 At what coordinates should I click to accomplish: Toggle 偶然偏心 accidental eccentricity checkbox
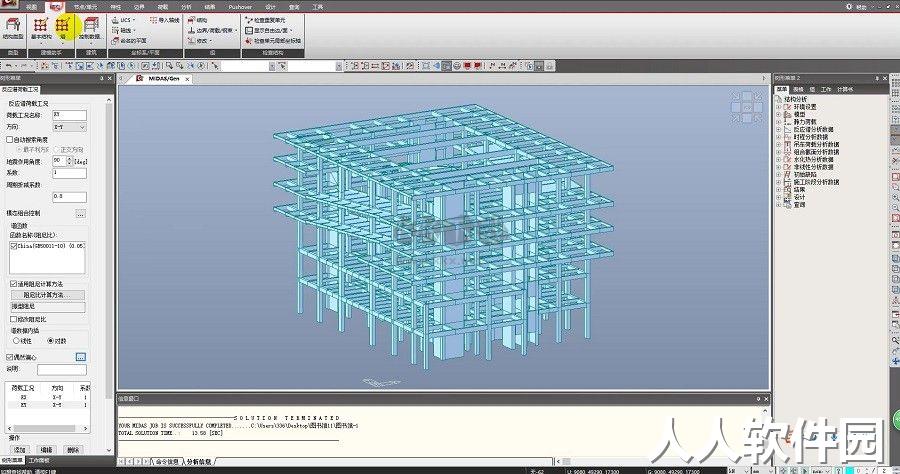click(x=10, y=357)
